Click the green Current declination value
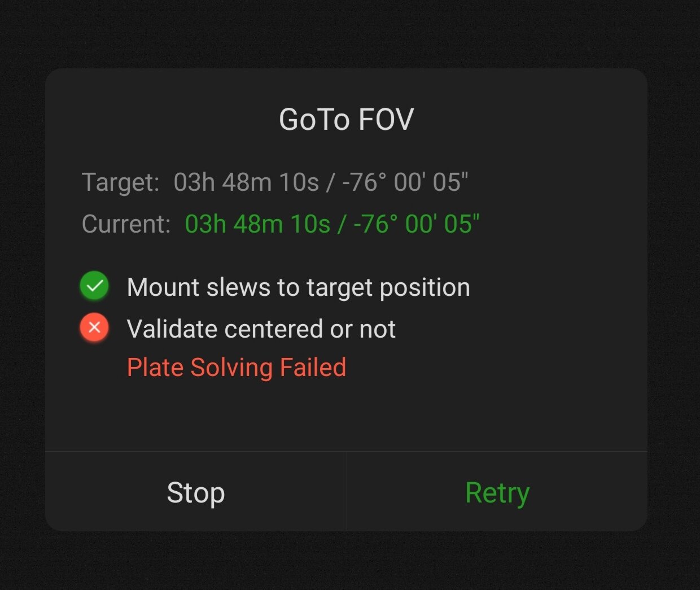Viewport: 700px width, 590px height. tap(416, 224)
